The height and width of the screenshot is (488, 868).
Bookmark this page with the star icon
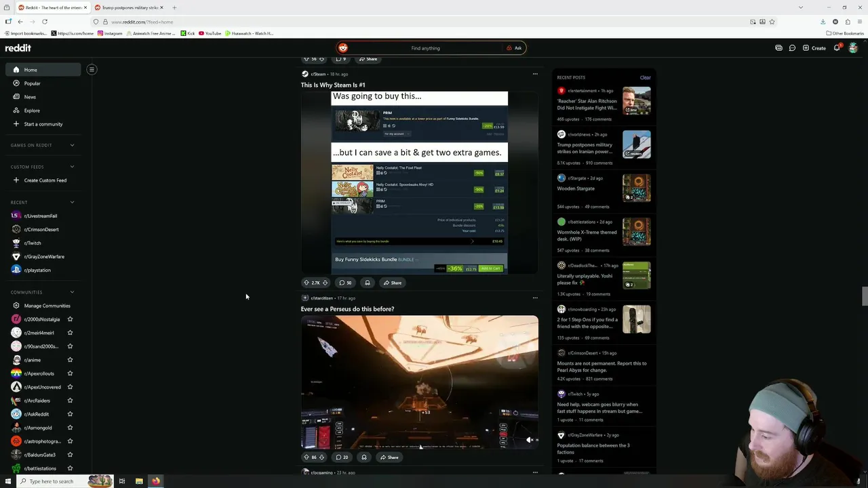(772, 22)
